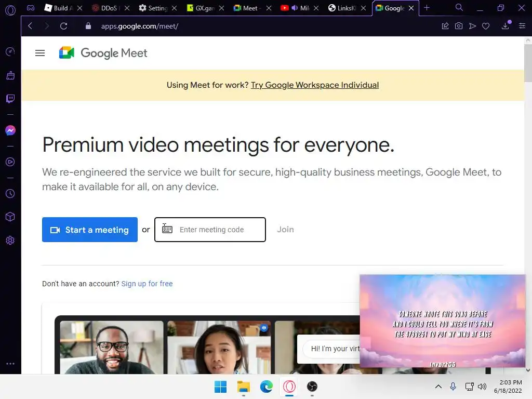Screen dimensions: 532x399
Task: Click Sign up for free link
Action: [x=147, y=284]
